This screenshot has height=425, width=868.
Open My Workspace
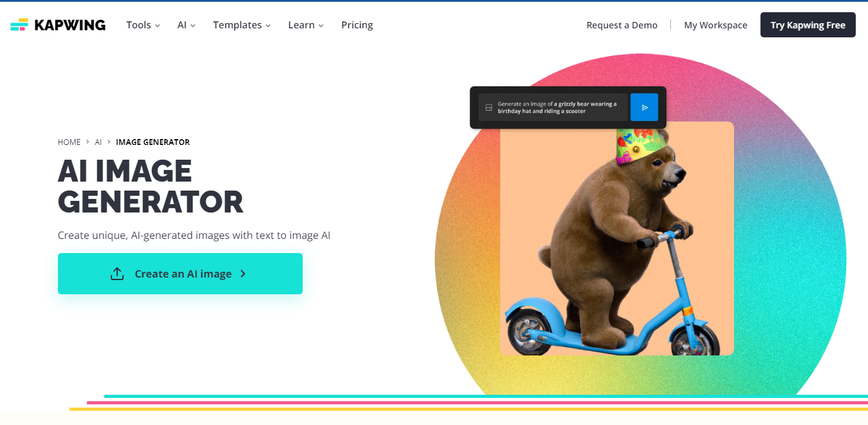[x=715, y=25]
